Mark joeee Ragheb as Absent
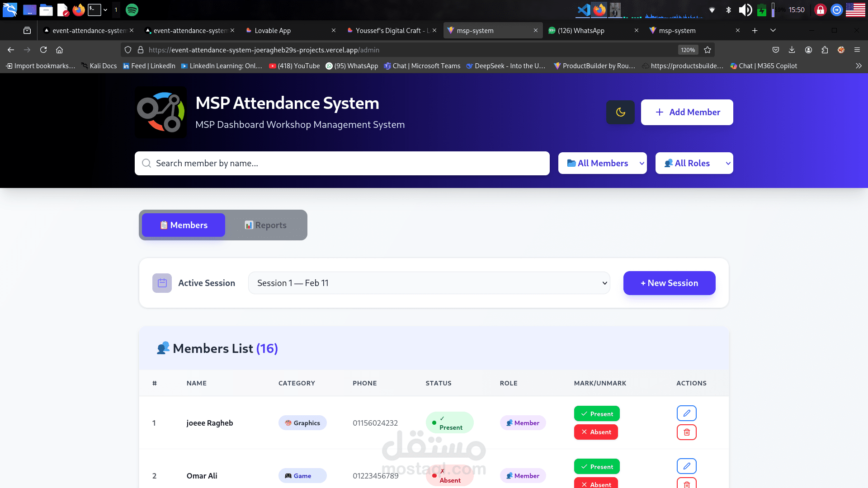This screenshot has height=488, width=868. pyautogui.click(x=596, y=432)
